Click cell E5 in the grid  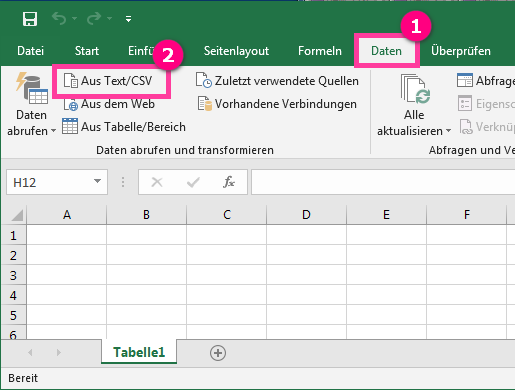click(x=386, y=315)
